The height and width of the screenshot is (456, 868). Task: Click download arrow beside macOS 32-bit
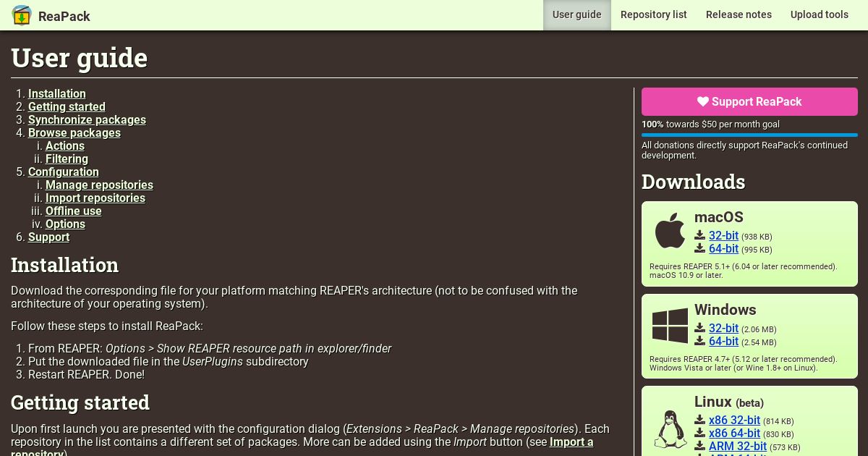pyautogui.click(x=699, y=235)
